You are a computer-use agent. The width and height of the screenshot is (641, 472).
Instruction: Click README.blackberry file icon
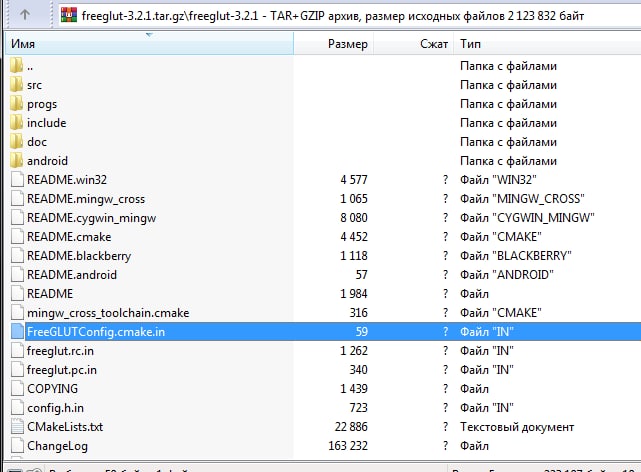[17, 255]
